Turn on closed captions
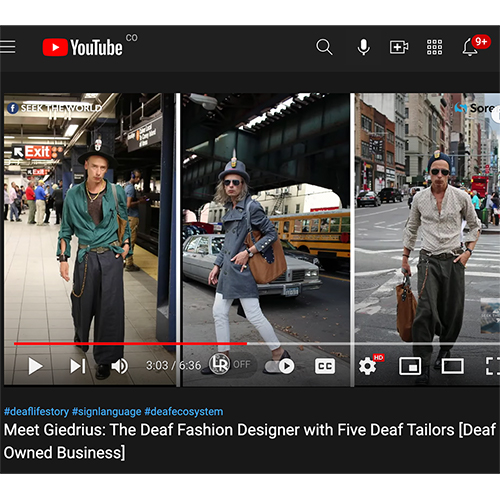 [x=325, y=366]
